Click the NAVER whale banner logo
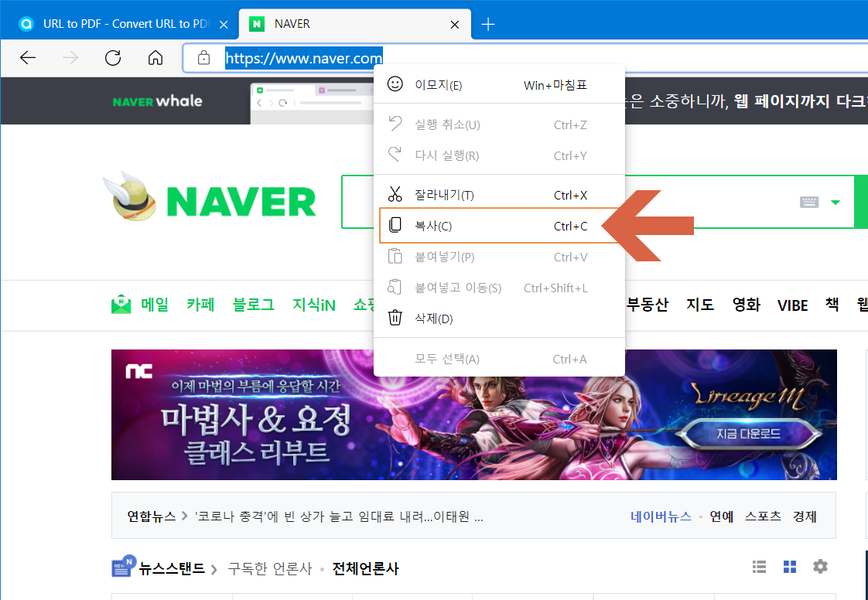868x600 pixels. point(157,101)
